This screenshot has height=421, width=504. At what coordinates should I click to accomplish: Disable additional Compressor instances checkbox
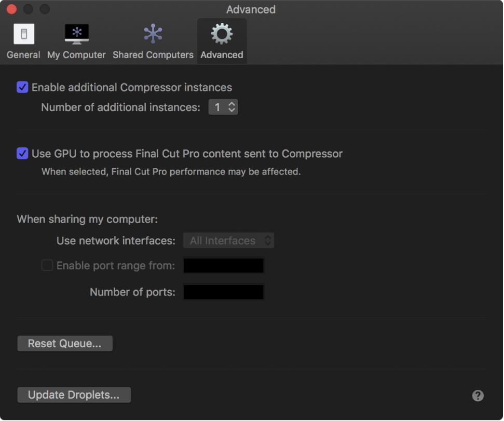[22, 87]
